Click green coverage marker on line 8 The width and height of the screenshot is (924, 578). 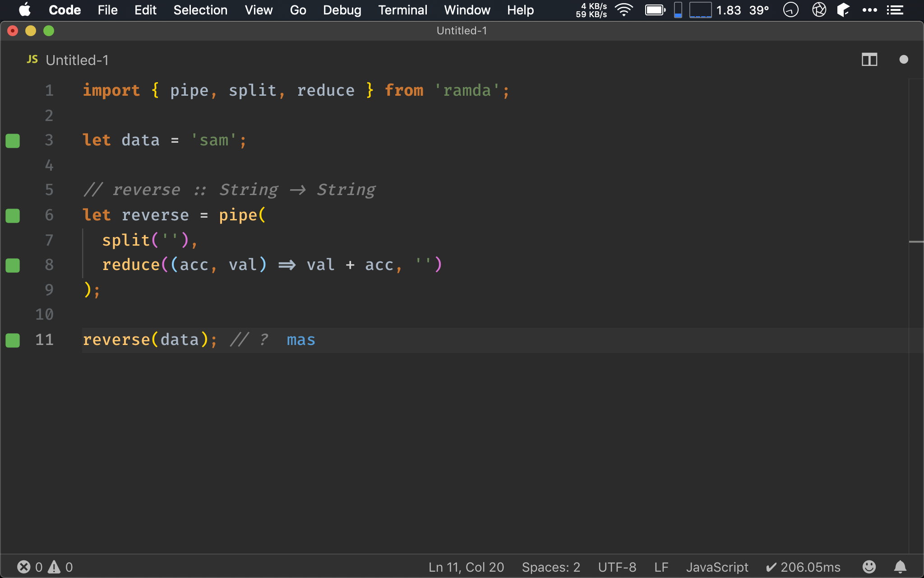pos(13,265)
